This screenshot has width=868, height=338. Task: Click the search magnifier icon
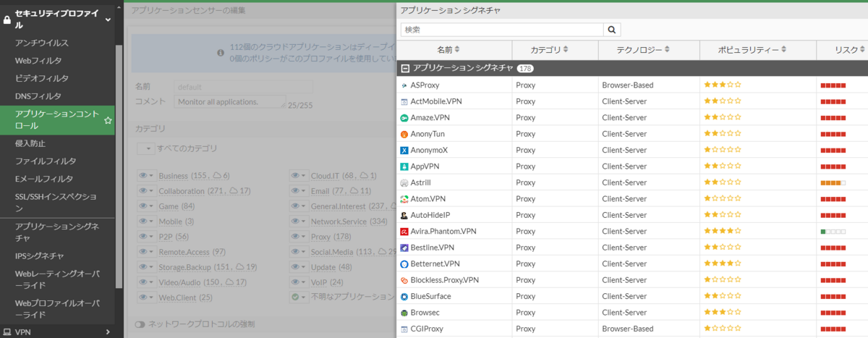pyautogui.click(x=612, y=30)
